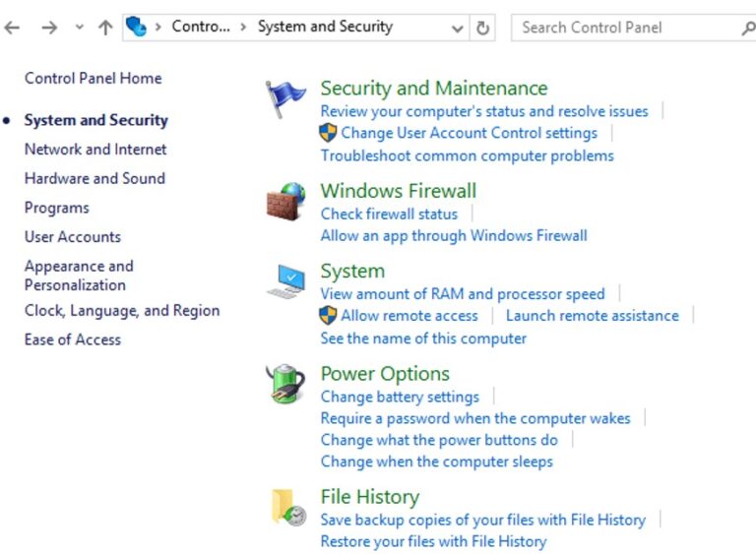Click Allow remote access link
756x554 pixels.
click(409, 316)
